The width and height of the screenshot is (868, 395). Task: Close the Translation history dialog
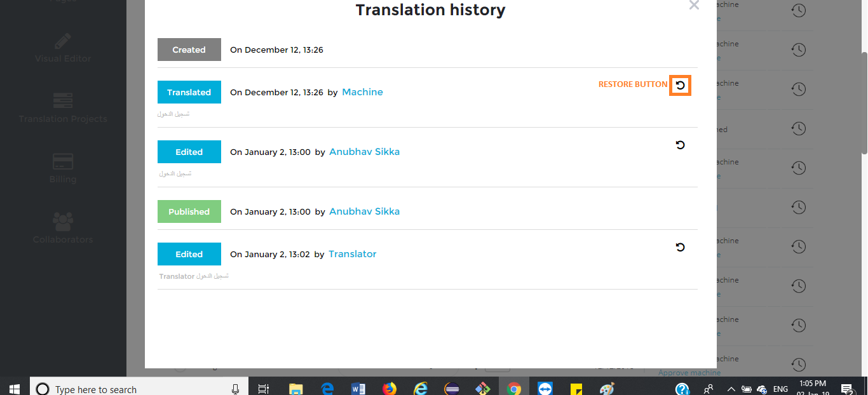pyautogui.click(x=694, y=6)
